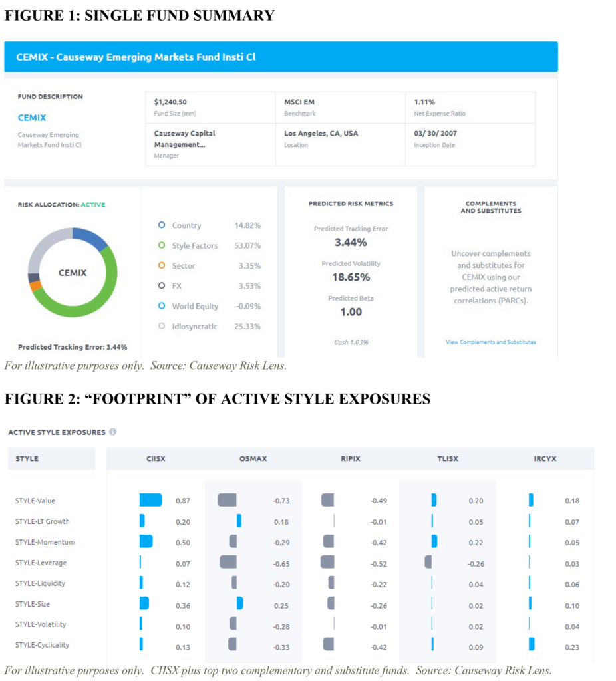Click the blue CEMIX fund title banner
The width and height of the screenshot is (616, 681).
point(281,57)
